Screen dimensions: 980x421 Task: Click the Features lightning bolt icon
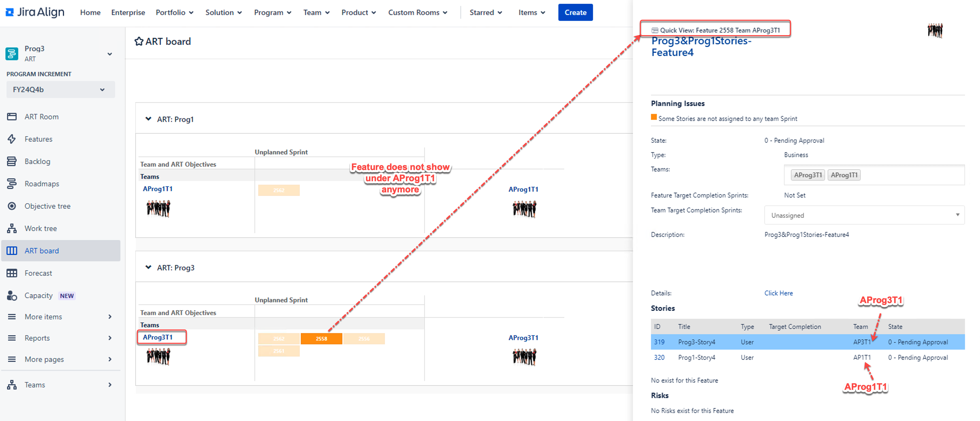pyautogui.click(x=12, y=139)
